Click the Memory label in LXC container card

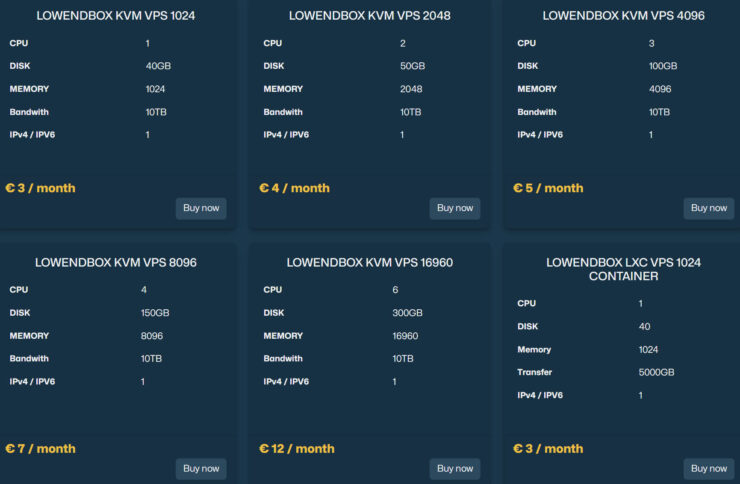tap(534, 350)
